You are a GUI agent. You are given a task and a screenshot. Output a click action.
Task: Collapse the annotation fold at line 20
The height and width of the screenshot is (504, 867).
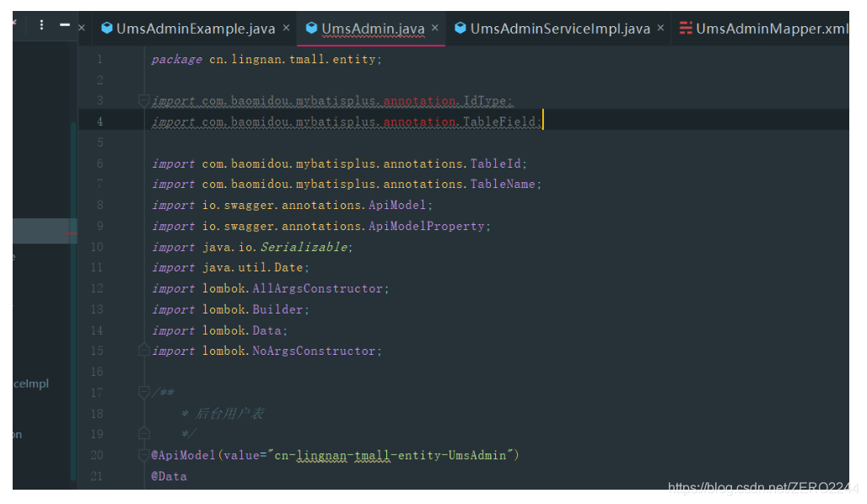coord(143,454)
